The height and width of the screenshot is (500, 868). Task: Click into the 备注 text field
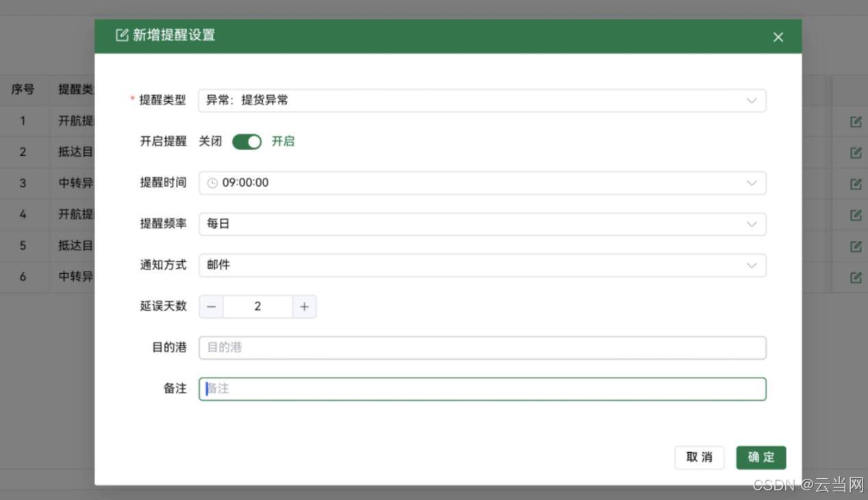click(482, 389)
